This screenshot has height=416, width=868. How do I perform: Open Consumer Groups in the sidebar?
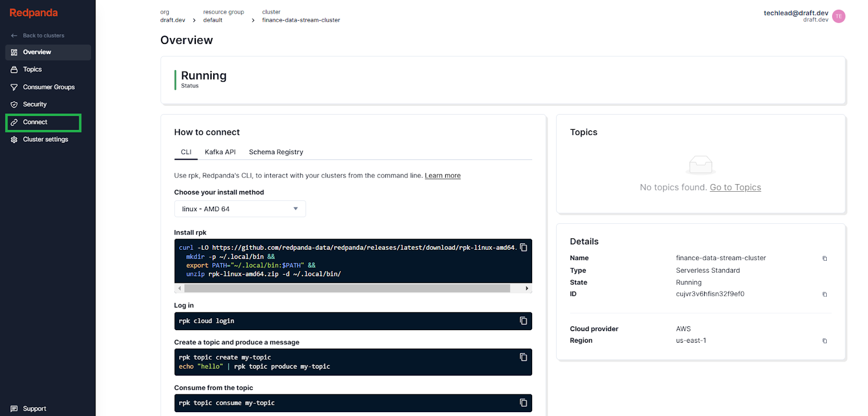click(x=48, y=87)
